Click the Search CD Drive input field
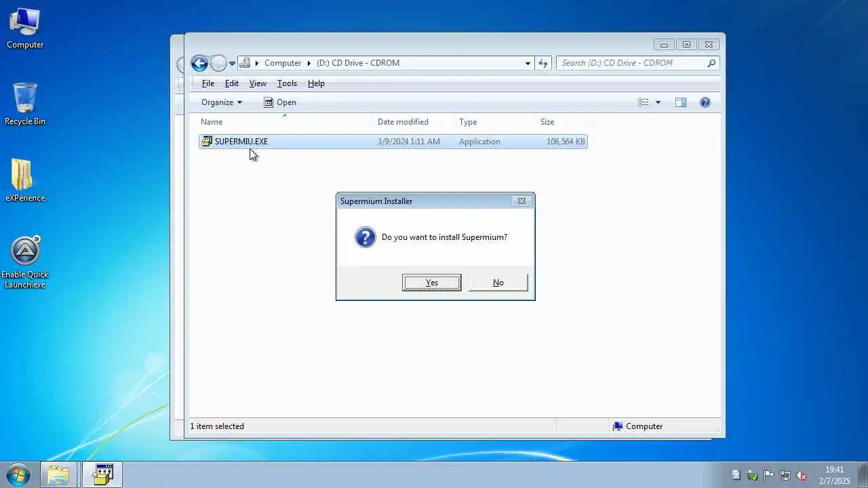This screenshot has width=868, height=488. (x=631, y=63)
